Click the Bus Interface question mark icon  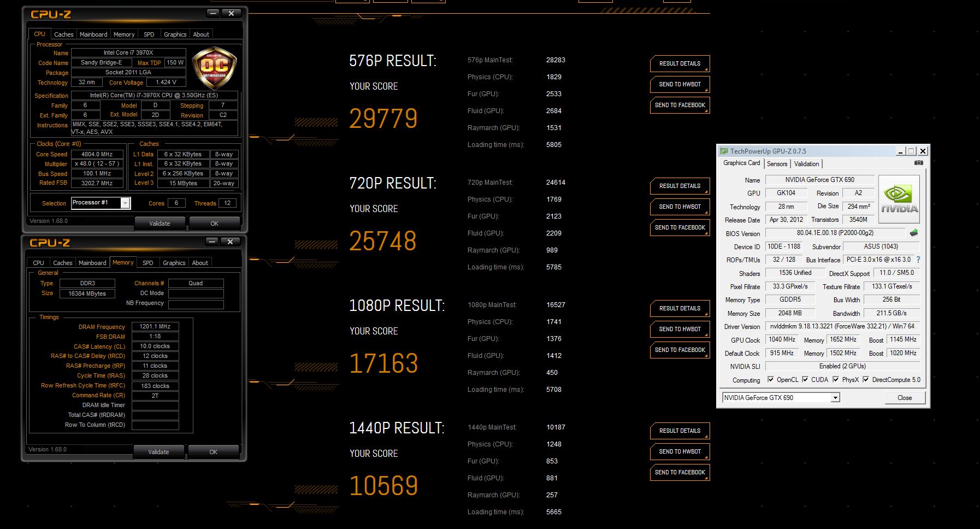click(x=918, y=260)
